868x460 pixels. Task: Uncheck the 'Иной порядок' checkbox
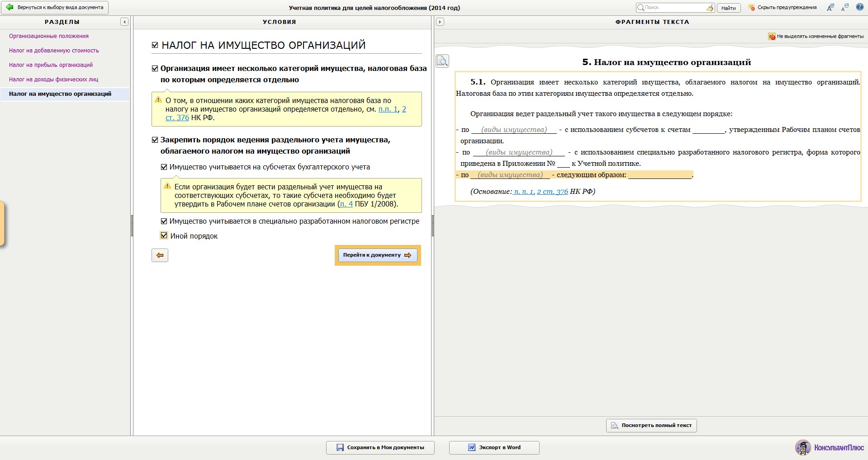pyautogui.click(x=164, y=235)
